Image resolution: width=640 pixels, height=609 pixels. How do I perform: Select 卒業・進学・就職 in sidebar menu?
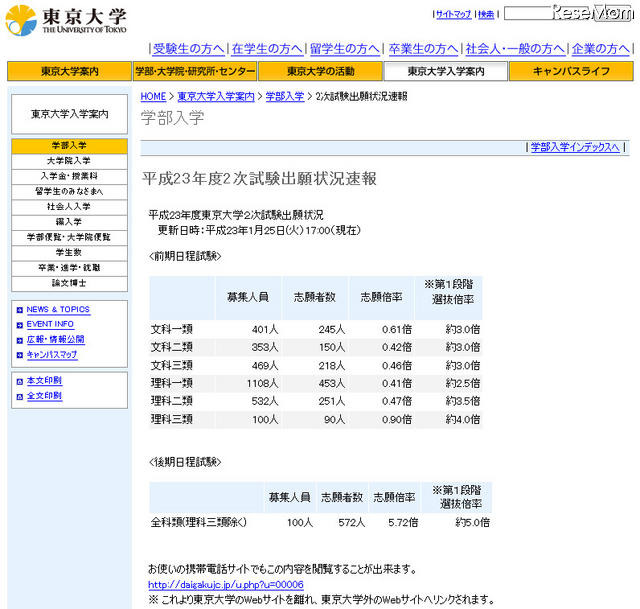coord(69,268)
